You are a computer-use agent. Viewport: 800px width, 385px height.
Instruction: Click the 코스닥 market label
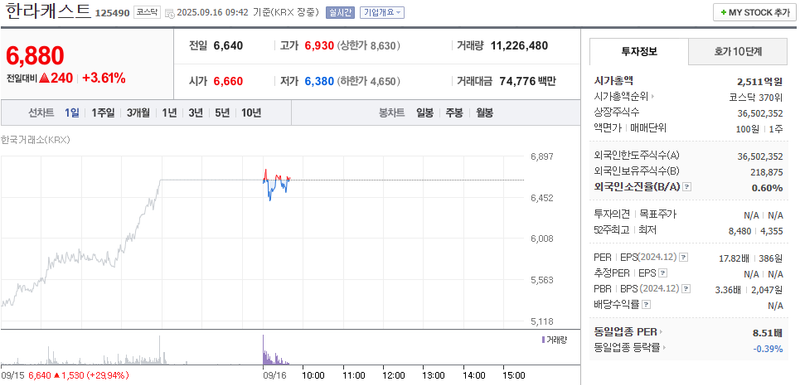point(147,12)
